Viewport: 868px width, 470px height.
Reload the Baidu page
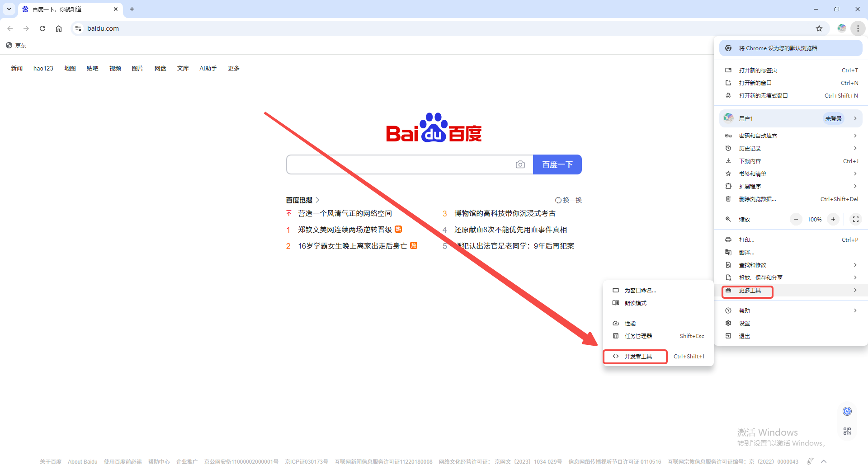(x=42, y=28)
